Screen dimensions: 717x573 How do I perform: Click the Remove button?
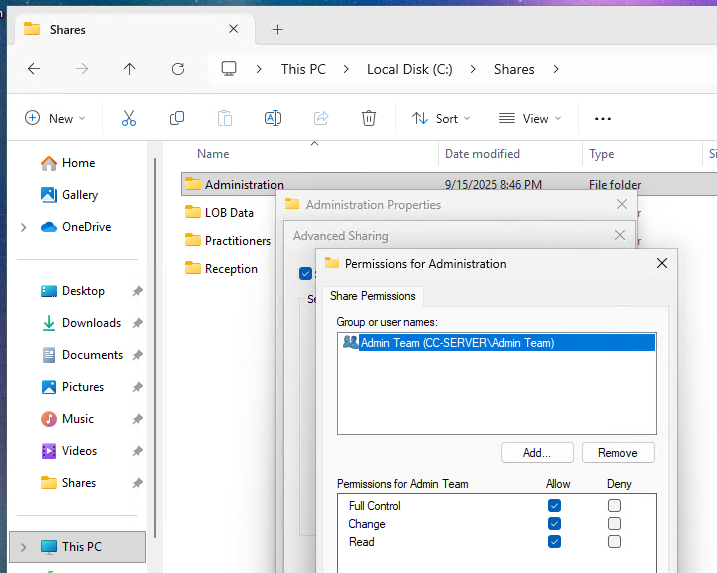pyautogui.click(x=618, y=453)
